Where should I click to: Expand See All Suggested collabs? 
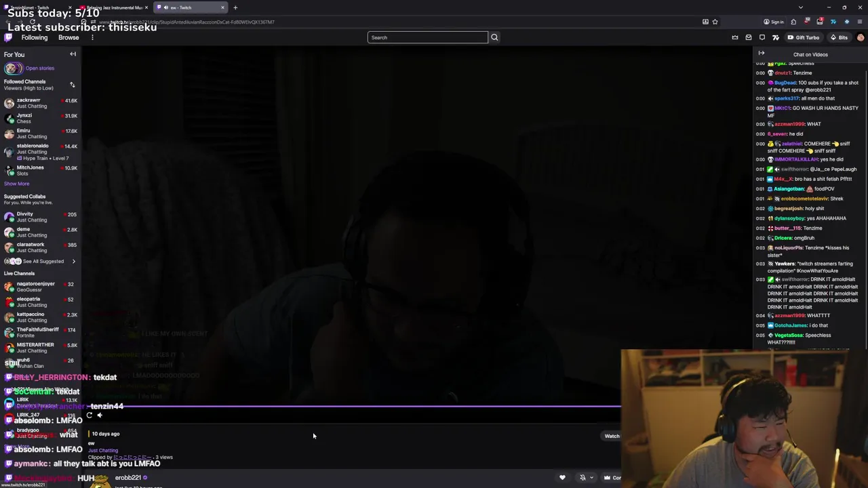pyautogui.click(x=41, y=261)
